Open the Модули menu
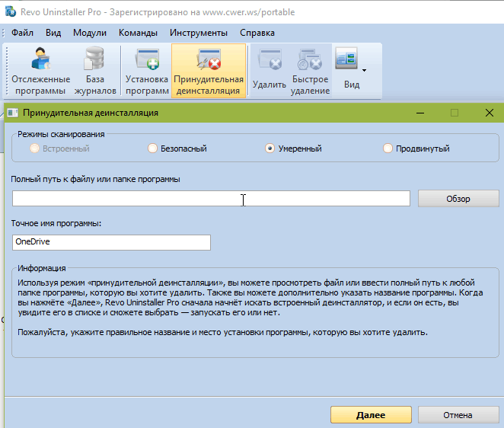Screen dimensions: 504x428 click(x=90, y=33)
